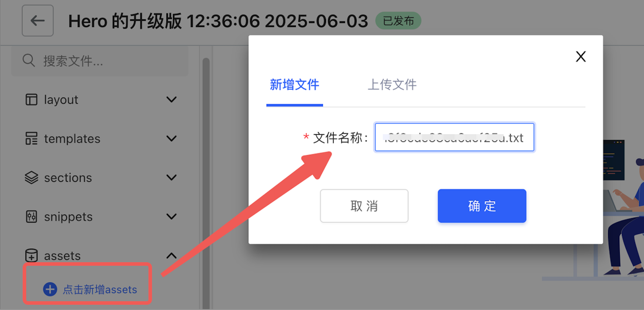Click the snippets icon in sidebar
The height and width of the screenshot is (310, 644).
tap(31, 216)
